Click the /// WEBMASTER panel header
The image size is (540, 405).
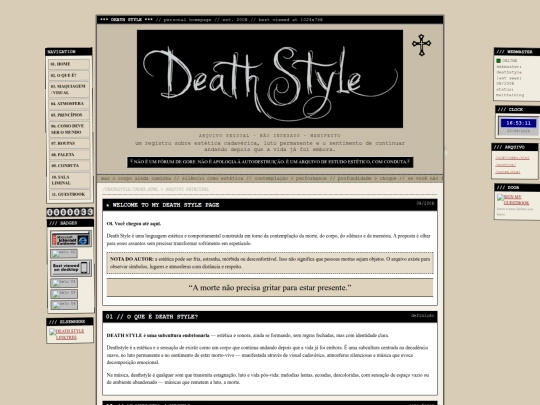tap(517, 52)
